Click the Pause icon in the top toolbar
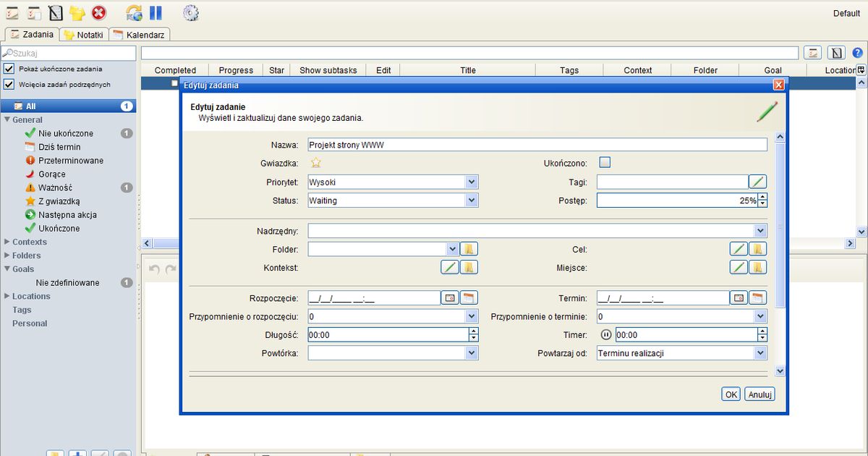The image size is (868, 456). [156, 12]
